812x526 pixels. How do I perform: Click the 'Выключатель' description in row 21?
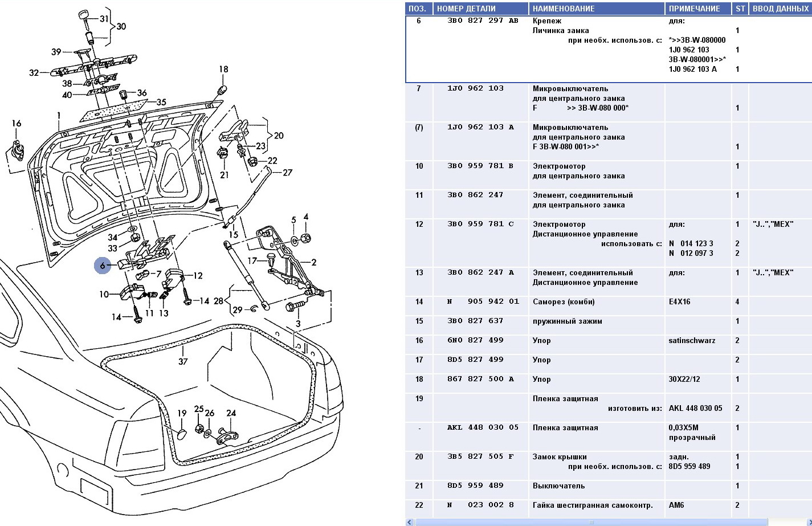click(558, 486)
